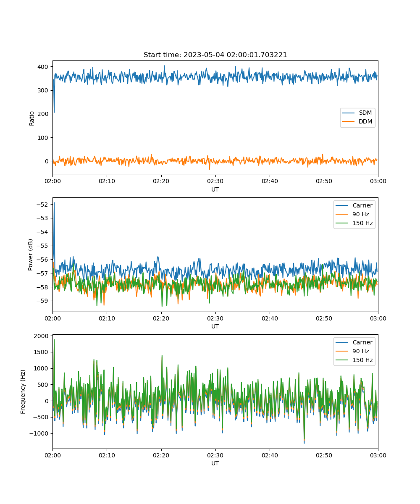Viewport: 420px width, 504px height.
Task: Click the Ratio y-axis label
Action: click(31, 118)
